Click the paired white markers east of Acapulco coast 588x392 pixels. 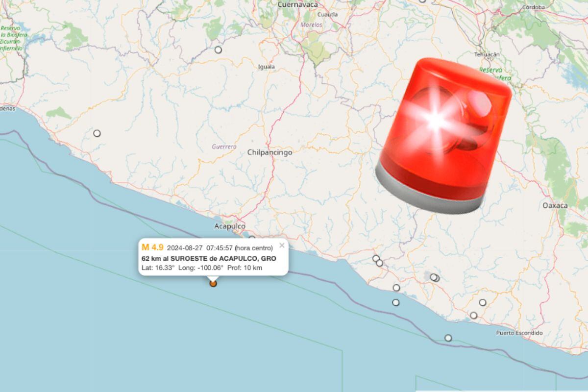[x=378, y=261]
